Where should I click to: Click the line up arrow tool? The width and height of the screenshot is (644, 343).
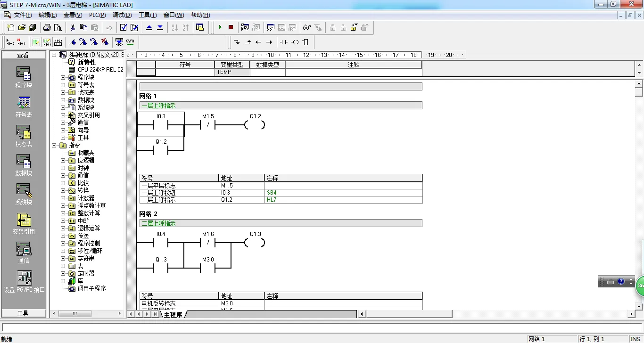tap(248, 42)
